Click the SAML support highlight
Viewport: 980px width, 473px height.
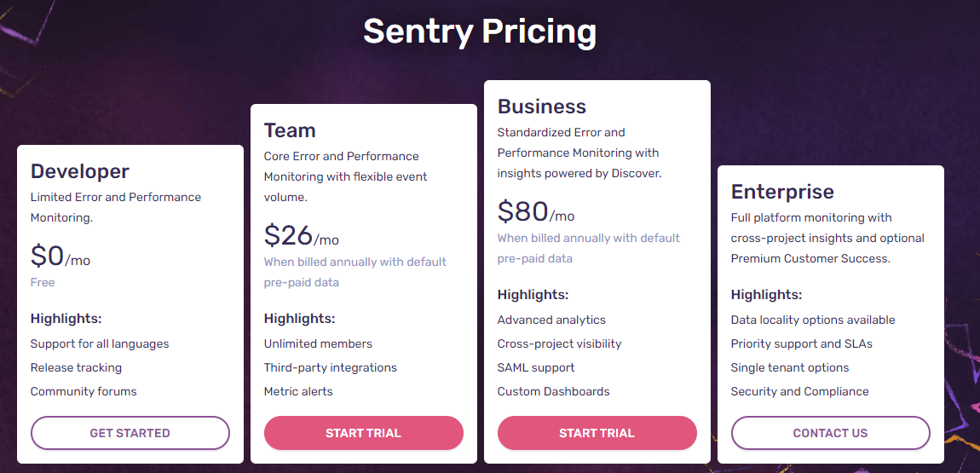coord(536,367)
